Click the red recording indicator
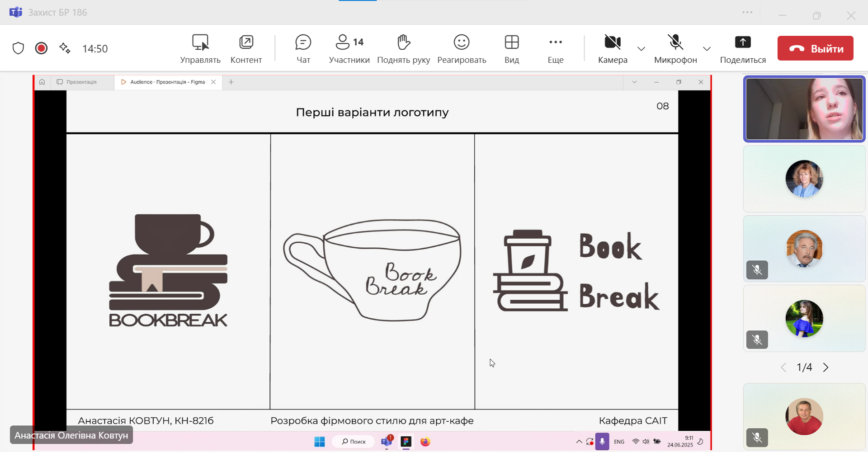The height and width of the screenshot is (452, 868). [x=41, y=48]
